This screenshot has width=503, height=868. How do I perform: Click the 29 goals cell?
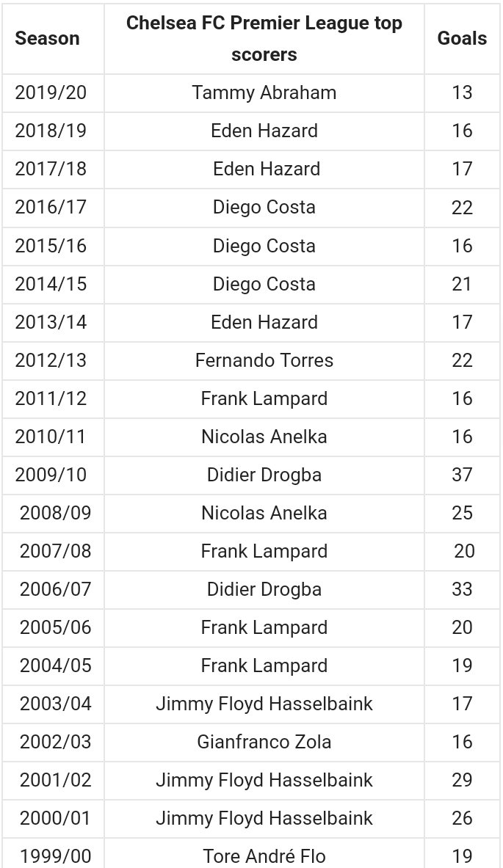(x=462, y=780)
